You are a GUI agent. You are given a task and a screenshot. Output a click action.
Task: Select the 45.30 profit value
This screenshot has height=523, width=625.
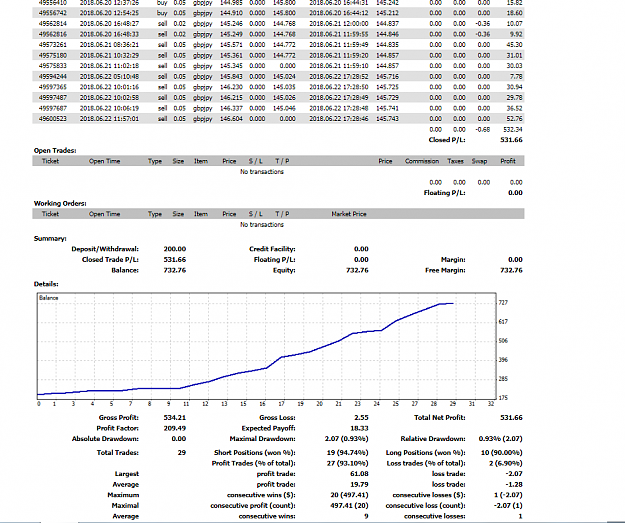click(x=514, y=45)
